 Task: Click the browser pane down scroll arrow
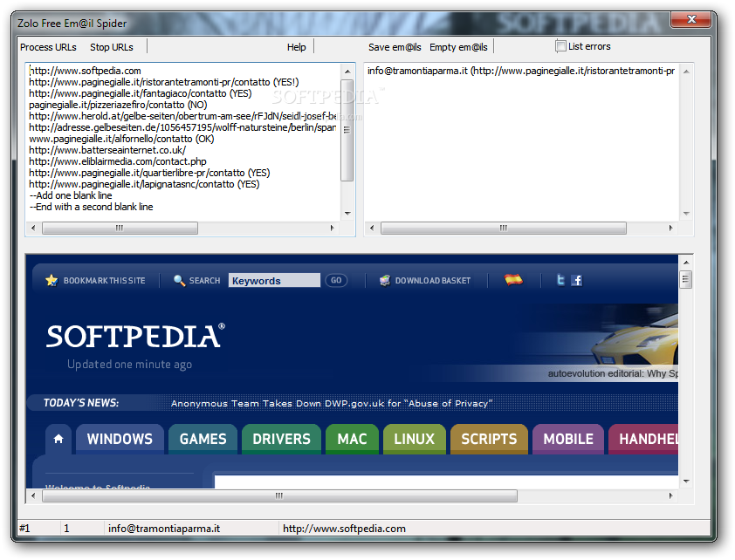(x=686, y=481)
